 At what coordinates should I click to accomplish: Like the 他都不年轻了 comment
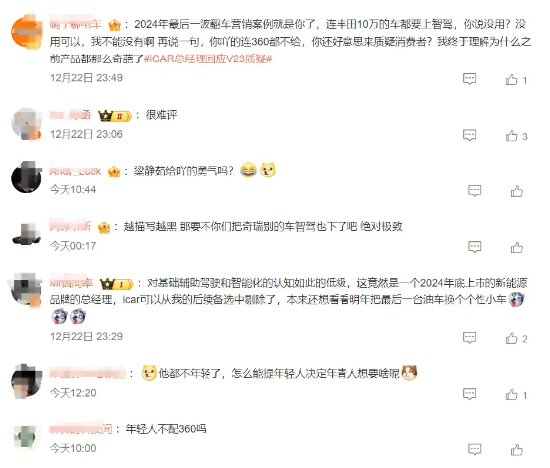click(516, 395)
